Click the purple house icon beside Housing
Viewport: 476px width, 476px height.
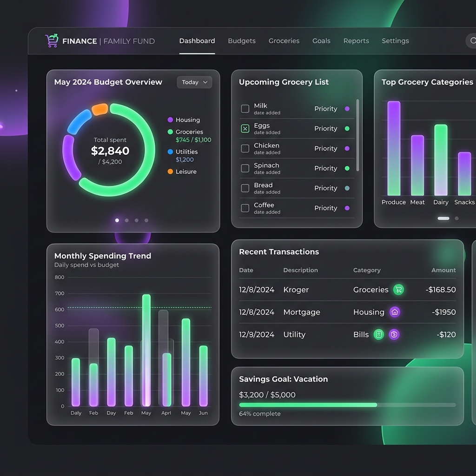tap(395, 312)
